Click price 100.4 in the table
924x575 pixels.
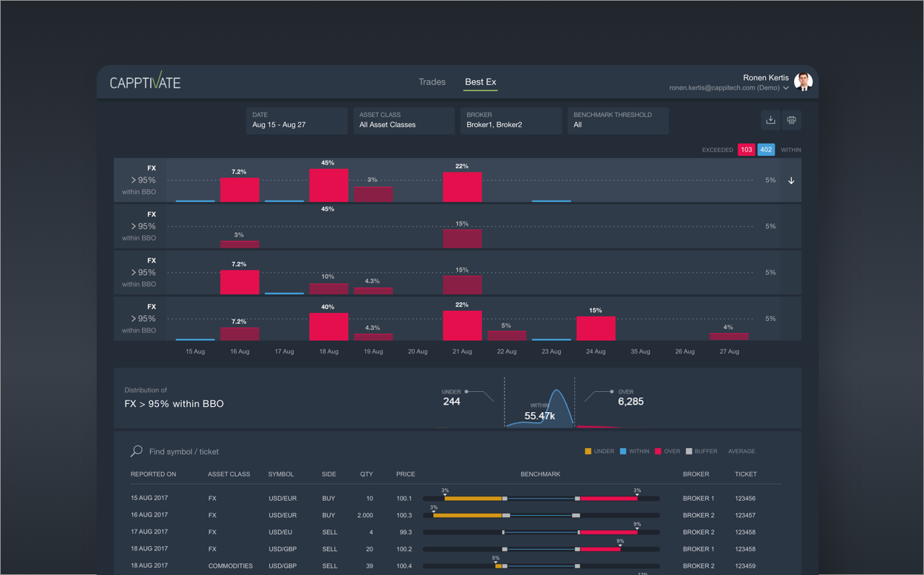(x=404, y=566)
